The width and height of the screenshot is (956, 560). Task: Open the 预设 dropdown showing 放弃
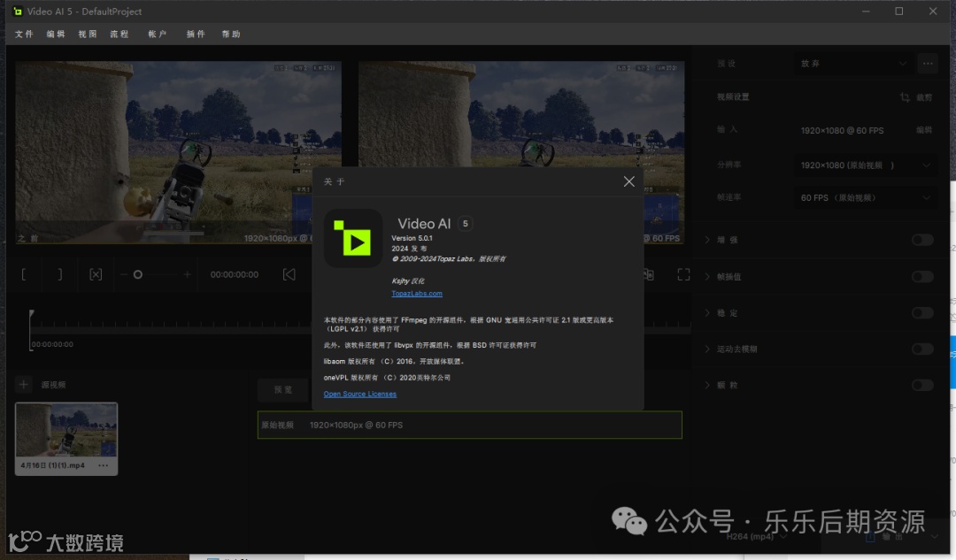click(x=853, y=64)
